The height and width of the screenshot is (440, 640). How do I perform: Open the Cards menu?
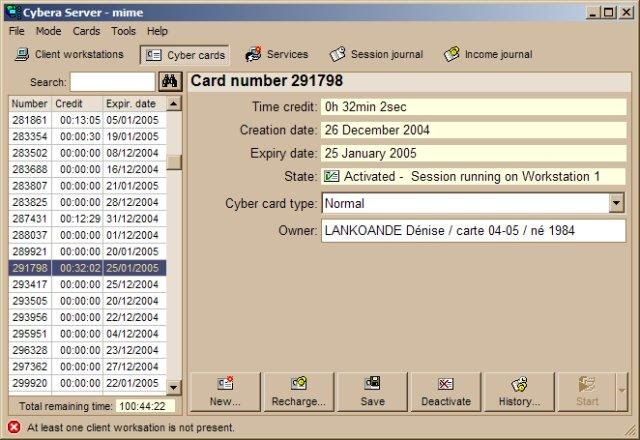point(86,31)
